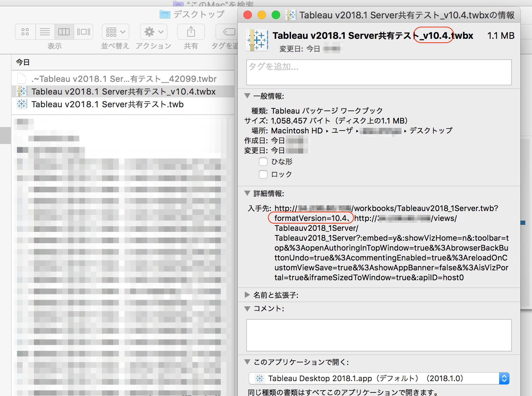This screenshot has height=396, width=532.
Task: Select the column view icon
Action: (x=64, y=32)
